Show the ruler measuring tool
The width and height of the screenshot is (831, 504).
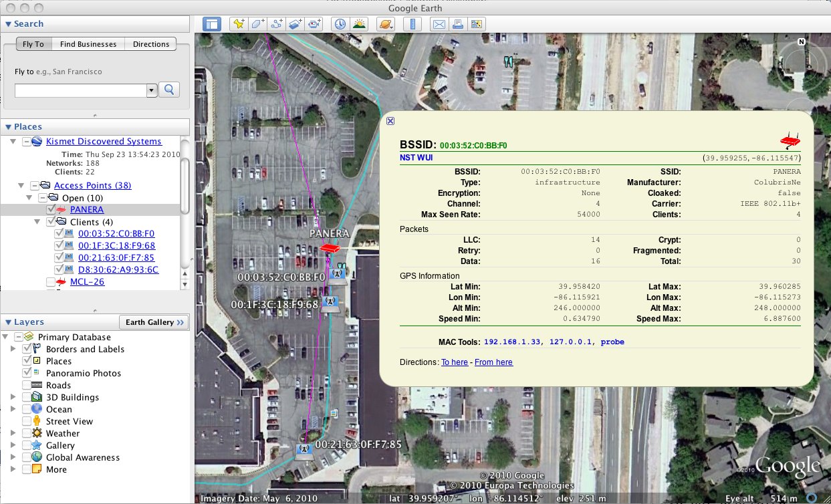pyautogui.click(x=412, y=24)
